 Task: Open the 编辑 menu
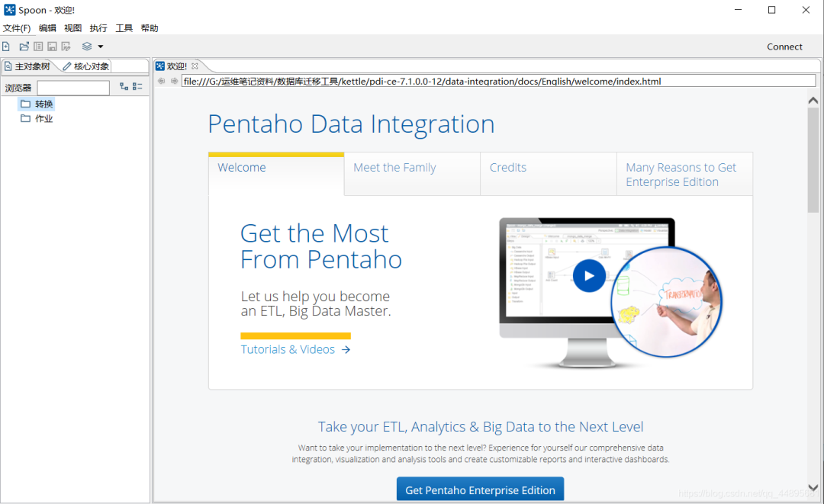47,28
